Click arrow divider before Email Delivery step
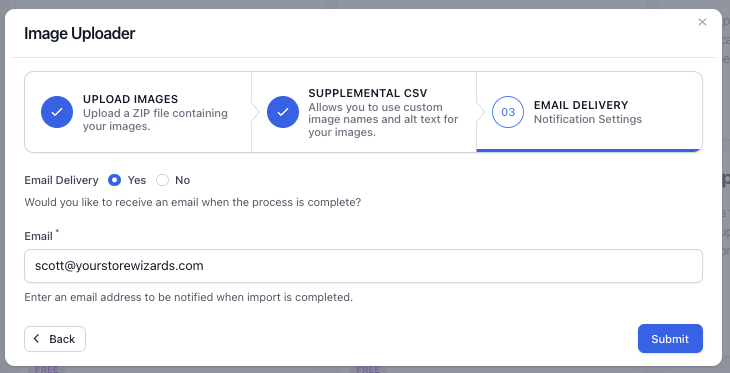730x373 pixels. (x=480, y=112)
